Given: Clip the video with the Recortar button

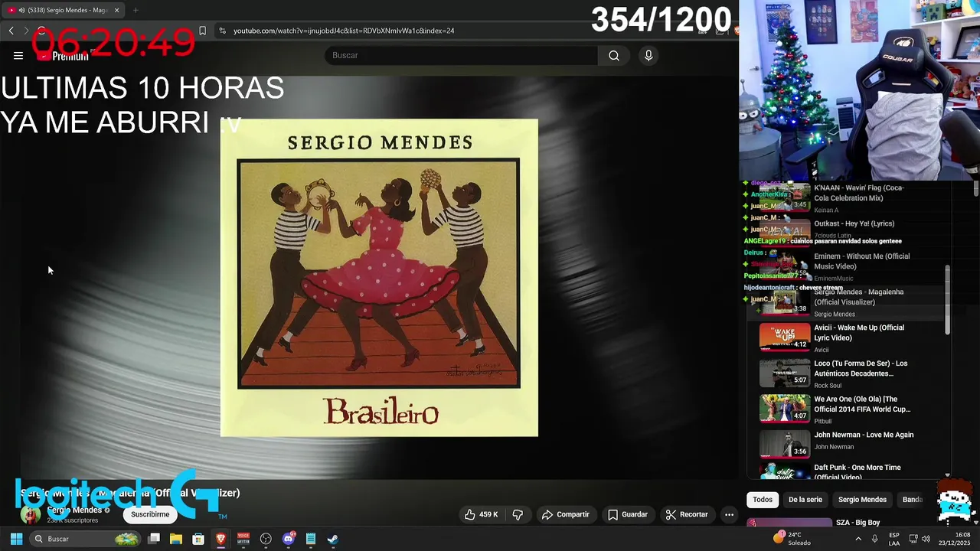Looking at the screenshot, I should coord(687,514).
